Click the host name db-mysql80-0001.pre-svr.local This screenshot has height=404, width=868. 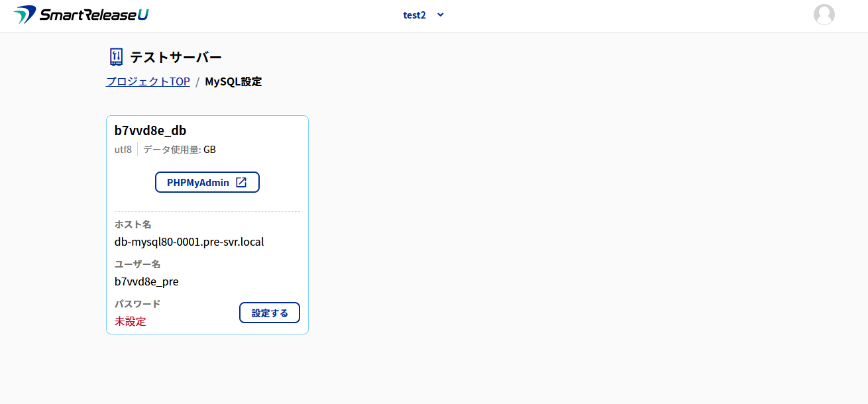(x=189, y=242)
